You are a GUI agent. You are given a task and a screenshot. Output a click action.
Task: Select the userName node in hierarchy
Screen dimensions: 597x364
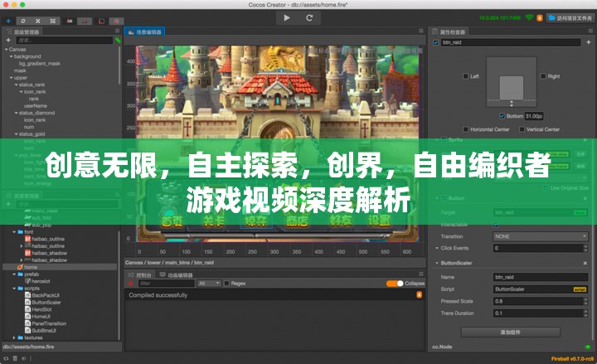tap(36, 106)
